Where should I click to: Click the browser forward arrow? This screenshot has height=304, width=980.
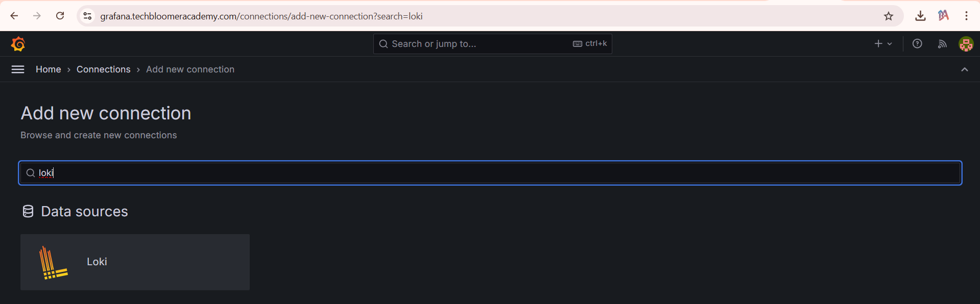click(37, 16)
